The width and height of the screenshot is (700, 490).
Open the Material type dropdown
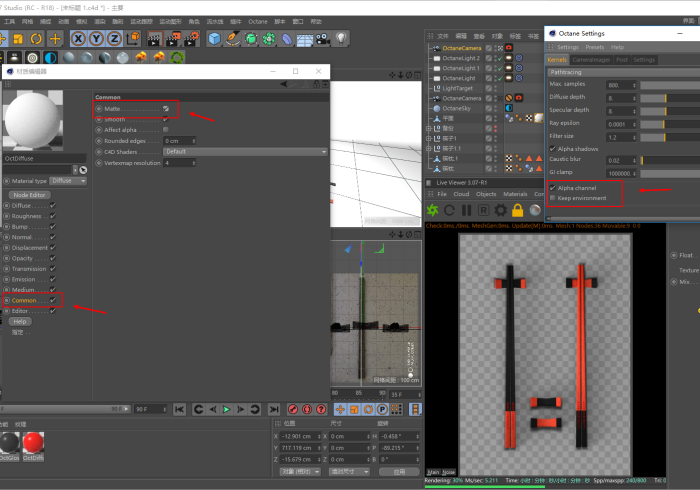[67, 181]
